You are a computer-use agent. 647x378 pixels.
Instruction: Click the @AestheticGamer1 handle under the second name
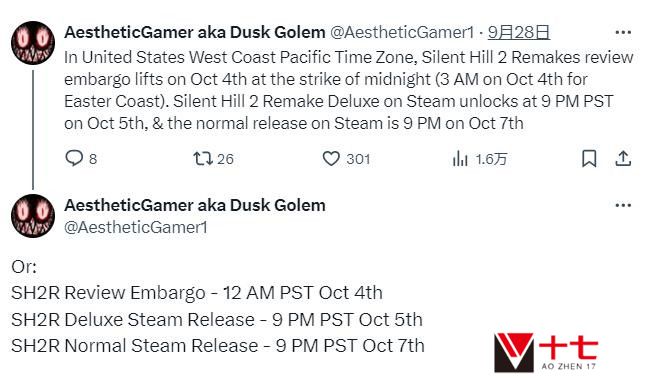[136, 227]
